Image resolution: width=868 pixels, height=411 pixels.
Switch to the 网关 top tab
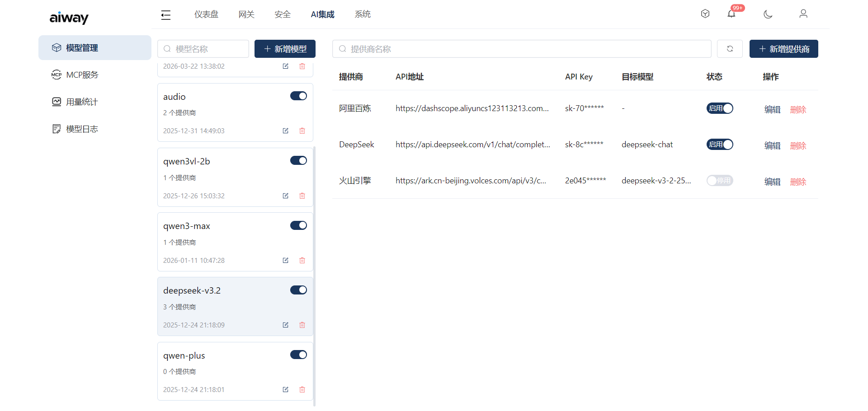246,14
